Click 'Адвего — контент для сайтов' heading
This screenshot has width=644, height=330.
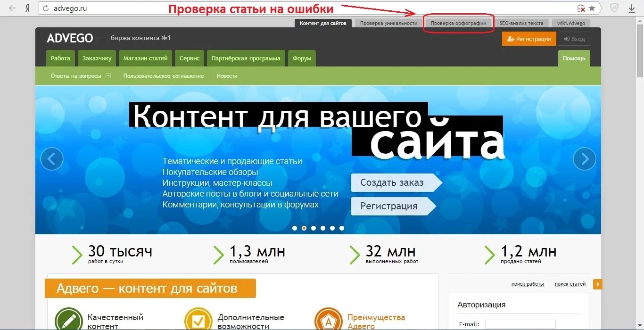click(147, 288)
